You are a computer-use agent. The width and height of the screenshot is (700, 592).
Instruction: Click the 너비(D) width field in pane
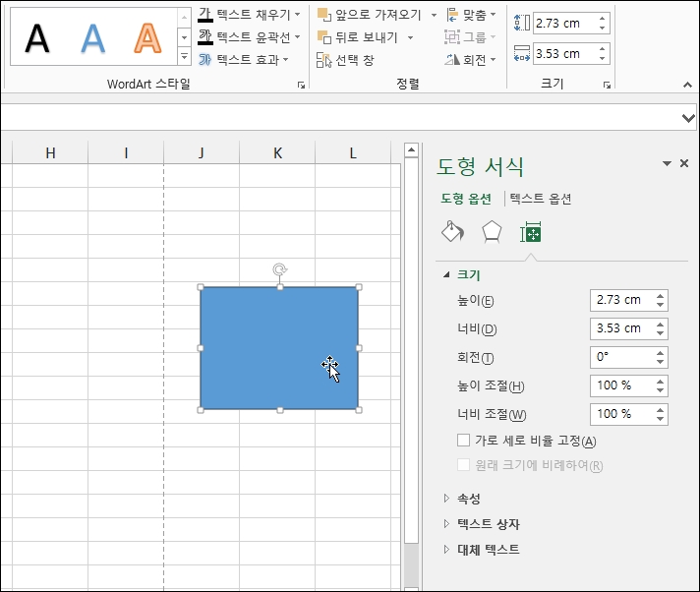coord(622,328)
